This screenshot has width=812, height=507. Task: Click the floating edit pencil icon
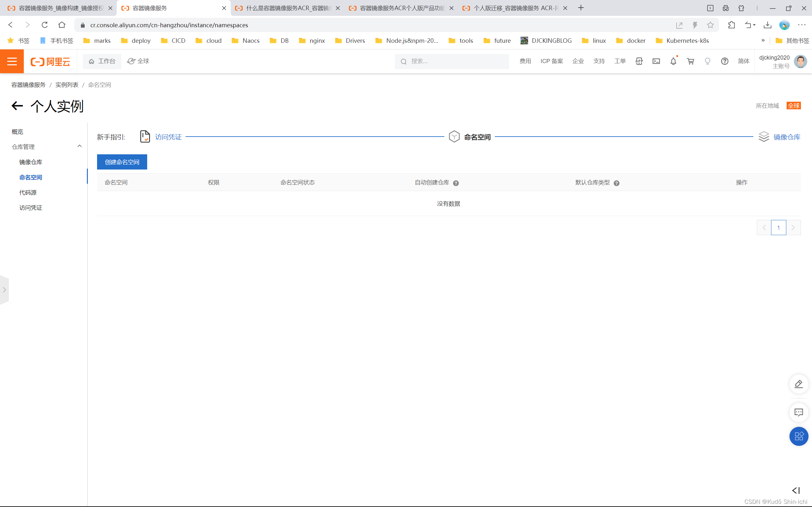pyautogui.click(x=799, y=384)
